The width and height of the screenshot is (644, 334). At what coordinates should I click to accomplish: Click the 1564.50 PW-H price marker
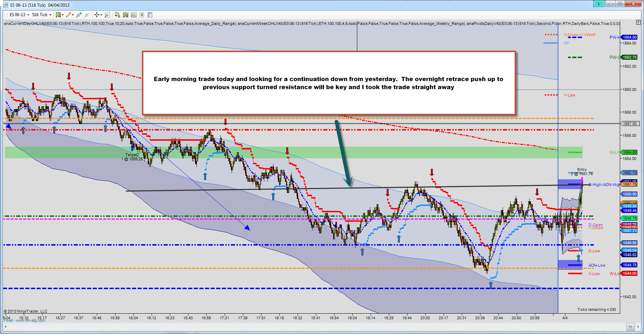coord(630,37)
